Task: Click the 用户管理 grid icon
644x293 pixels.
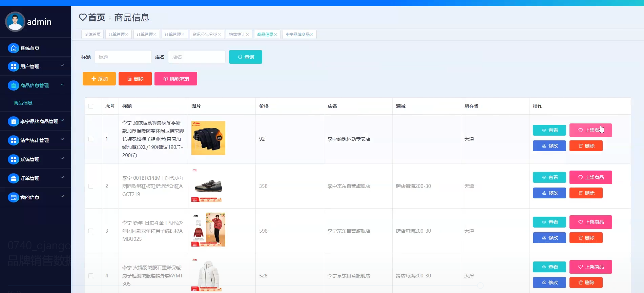Action: (13, 66)
